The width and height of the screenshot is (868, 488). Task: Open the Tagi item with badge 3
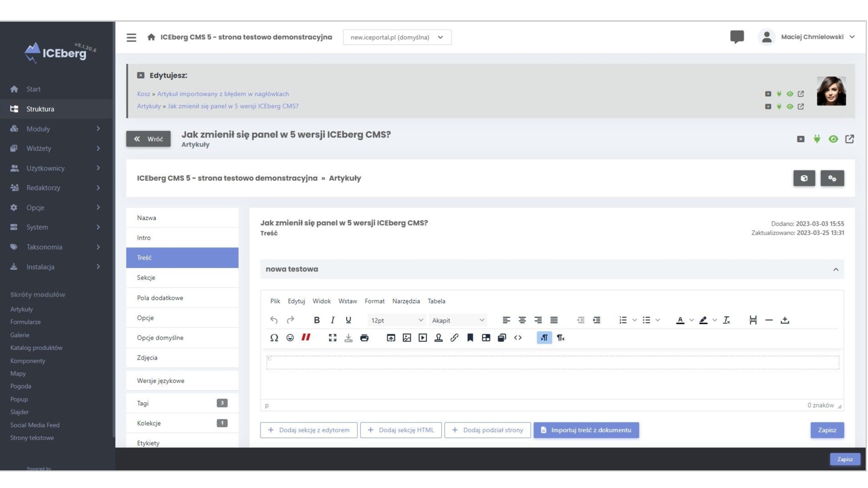[182, 403]
